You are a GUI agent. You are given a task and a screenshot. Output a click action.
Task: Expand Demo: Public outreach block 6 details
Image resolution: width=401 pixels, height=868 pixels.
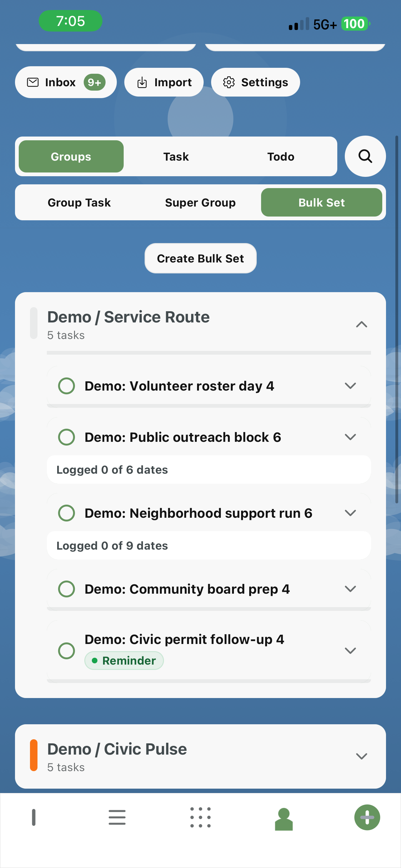point(350,437)
